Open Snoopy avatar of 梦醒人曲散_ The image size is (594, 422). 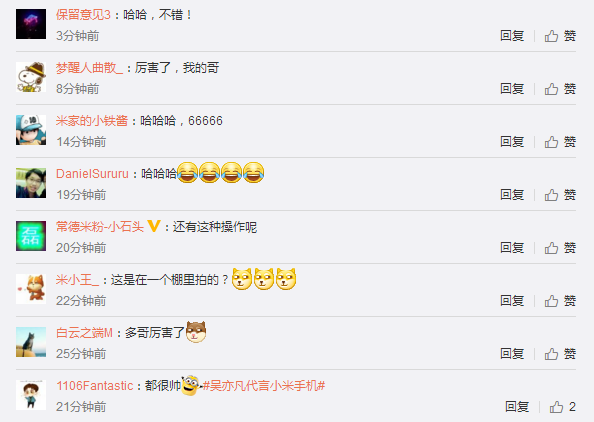(x=31, y=77)
